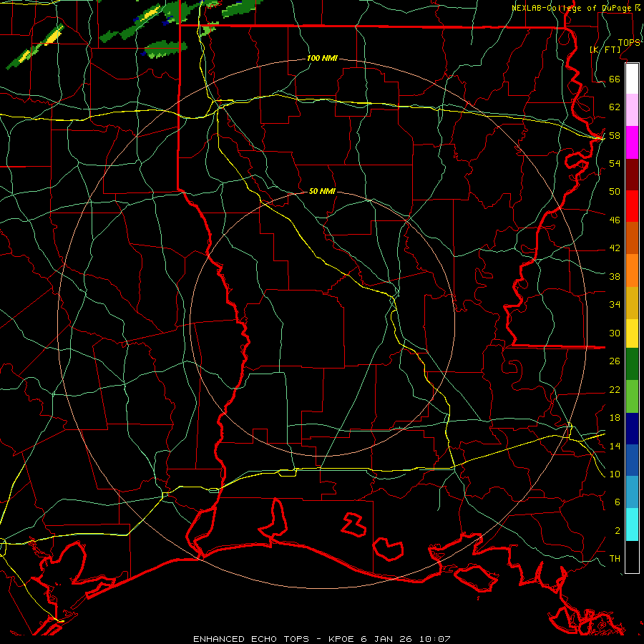Click the dark green legend swatch

coord(632,364)
